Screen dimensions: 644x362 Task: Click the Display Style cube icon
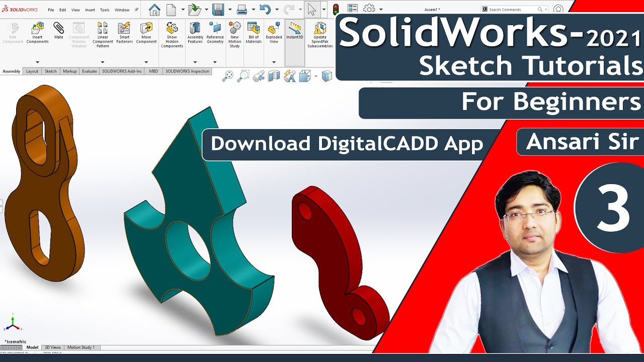tap(327, 76)
